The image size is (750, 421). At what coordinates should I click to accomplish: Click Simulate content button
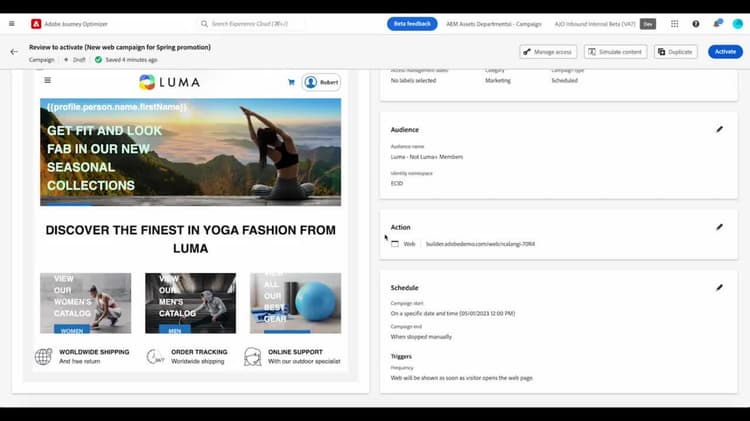(x=615, y=52)
